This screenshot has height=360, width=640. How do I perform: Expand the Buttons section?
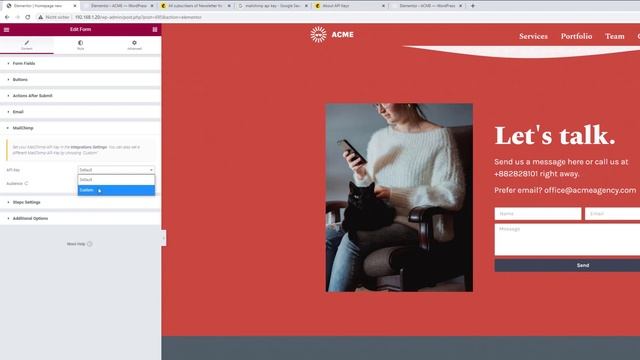point(80,80)
